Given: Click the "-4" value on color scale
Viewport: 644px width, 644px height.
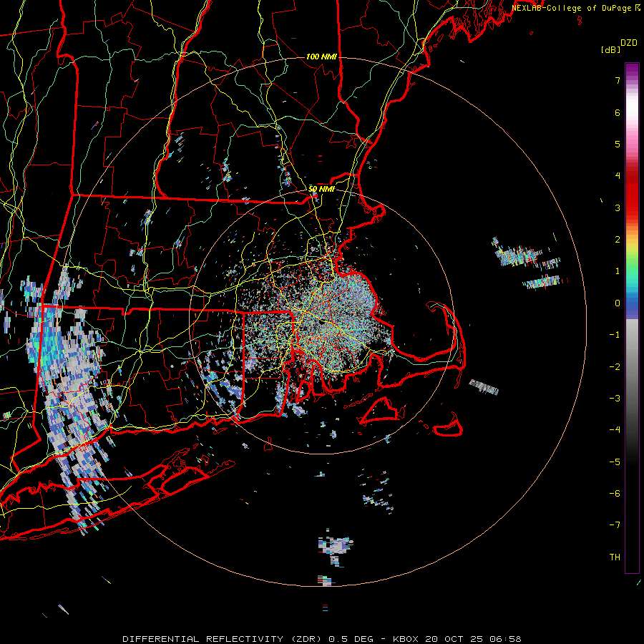Looking at the screenshot, I should click(615, 430).
